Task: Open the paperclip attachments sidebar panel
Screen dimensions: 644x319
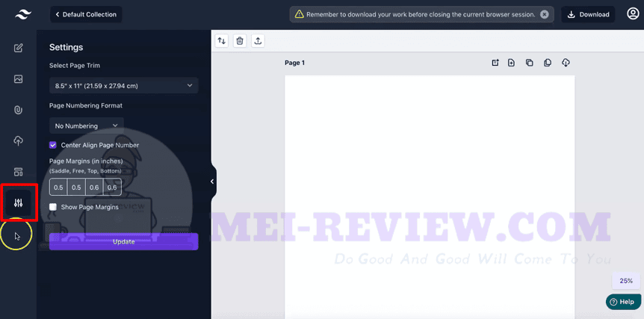Action: [18, 110]
